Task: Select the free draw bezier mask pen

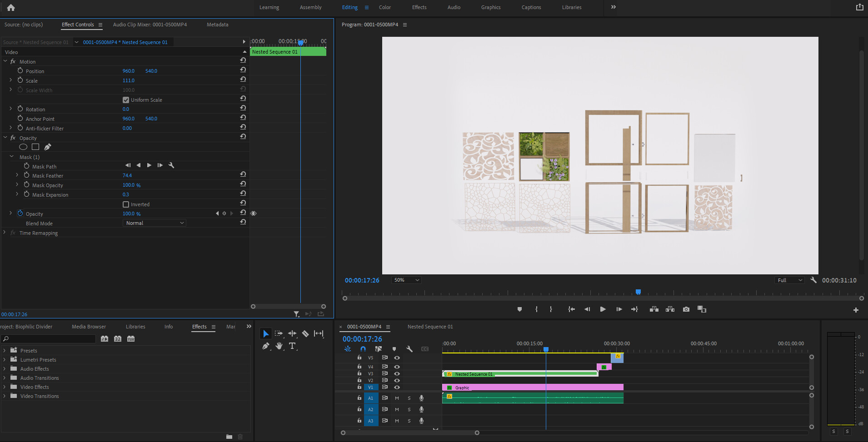Action: 48,147
